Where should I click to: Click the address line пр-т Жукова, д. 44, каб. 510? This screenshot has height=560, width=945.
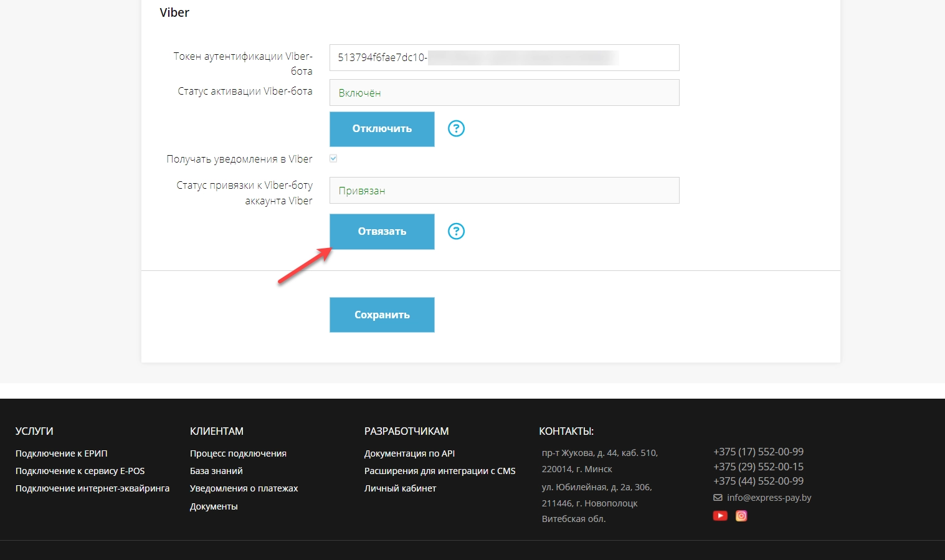point(600,453)
